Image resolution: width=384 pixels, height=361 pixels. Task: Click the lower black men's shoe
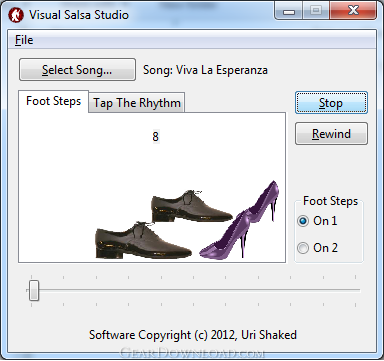[143, 240]
